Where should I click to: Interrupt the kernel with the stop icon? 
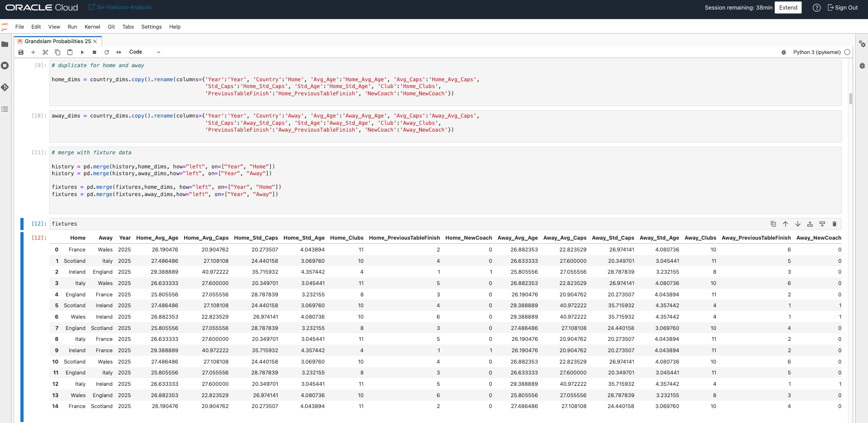(94, 52)
